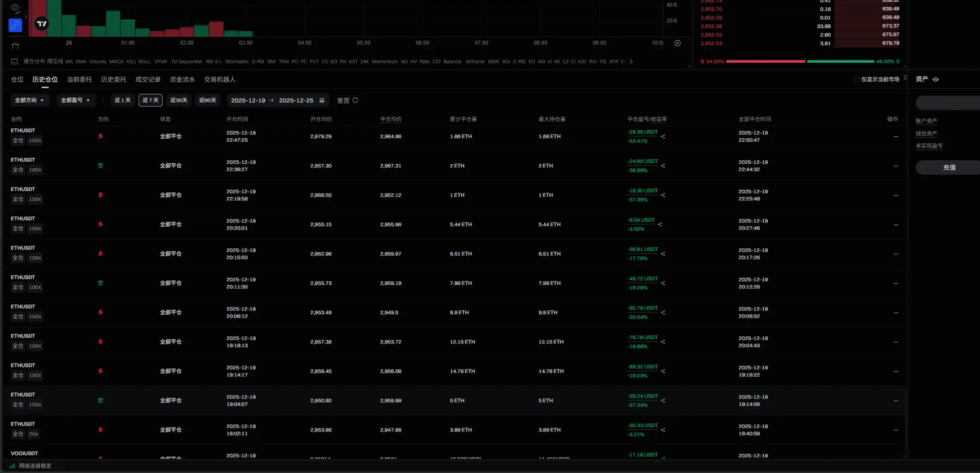This screenshot has width=980, height=473.
Task: Click the trash can icon to remove drawings
Action: pos(15,46)
